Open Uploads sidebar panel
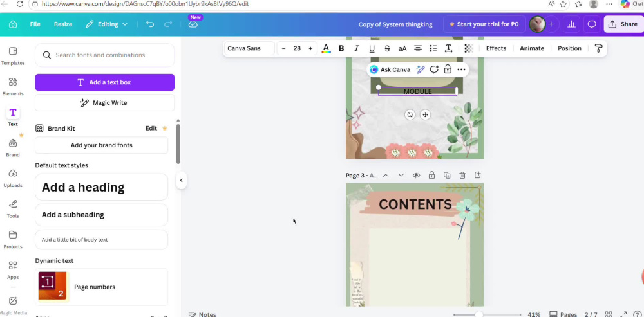The image size is (644, 317). pos(13,178)
